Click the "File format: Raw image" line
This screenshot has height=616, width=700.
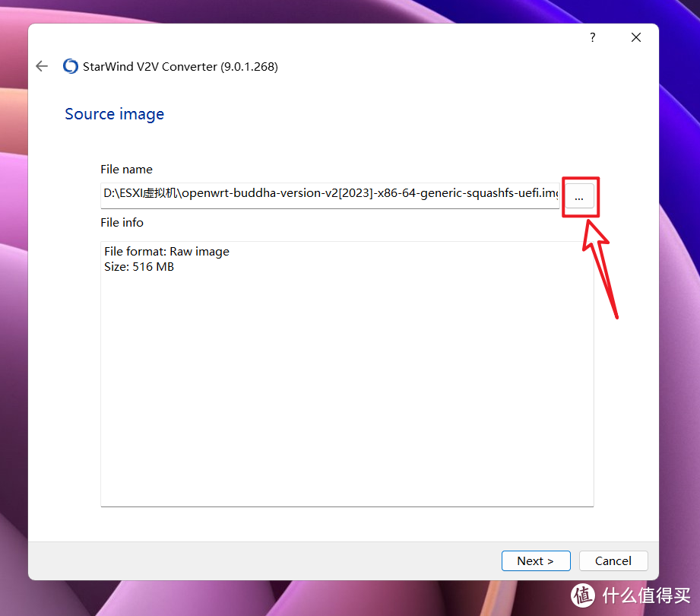pyautogui.click(x=166, y=252)
